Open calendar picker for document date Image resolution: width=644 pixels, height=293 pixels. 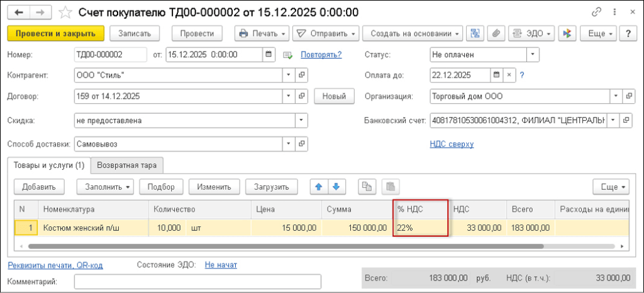tap(269, 55)
